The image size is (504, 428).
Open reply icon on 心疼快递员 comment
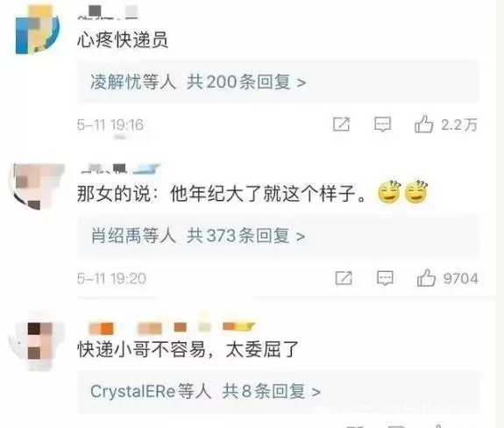(382, 125)
